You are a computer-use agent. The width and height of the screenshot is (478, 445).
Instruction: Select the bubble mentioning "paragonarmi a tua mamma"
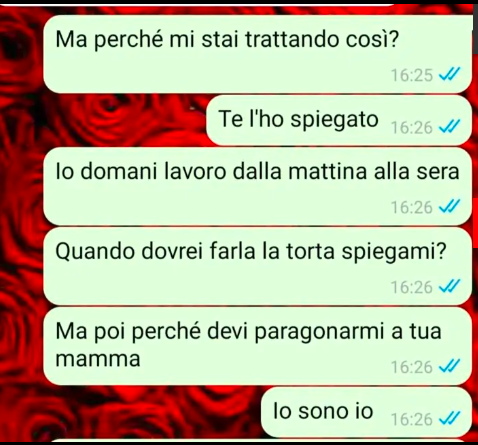[x=258, y=346]
